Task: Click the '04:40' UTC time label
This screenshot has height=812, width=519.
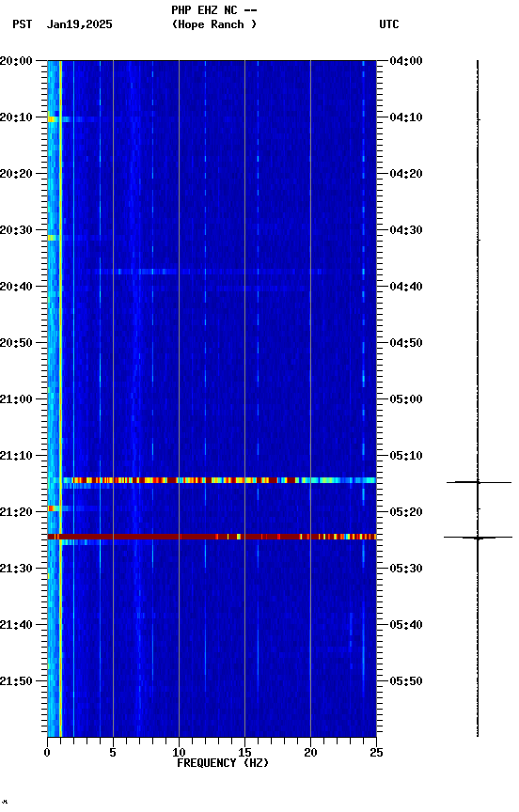Action: 406,287
